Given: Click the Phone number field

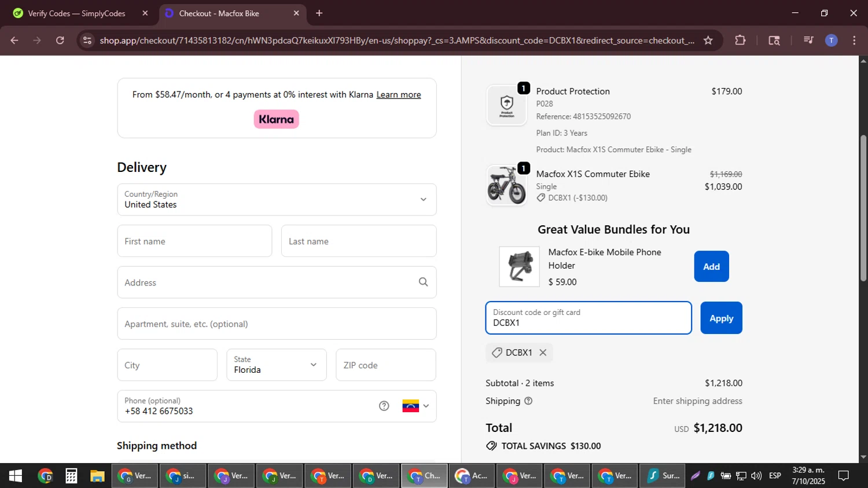Looking at the screenshot, I should click(x=277, y=406).
